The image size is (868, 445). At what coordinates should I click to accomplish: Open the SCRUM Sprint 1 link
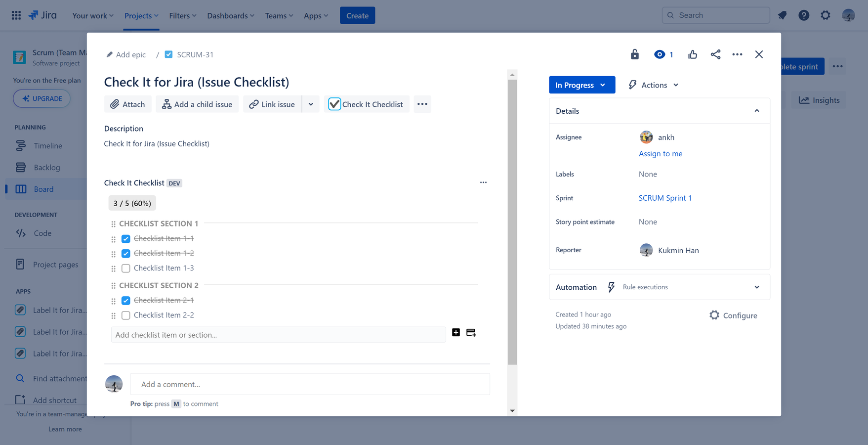(x=665, y=198)
